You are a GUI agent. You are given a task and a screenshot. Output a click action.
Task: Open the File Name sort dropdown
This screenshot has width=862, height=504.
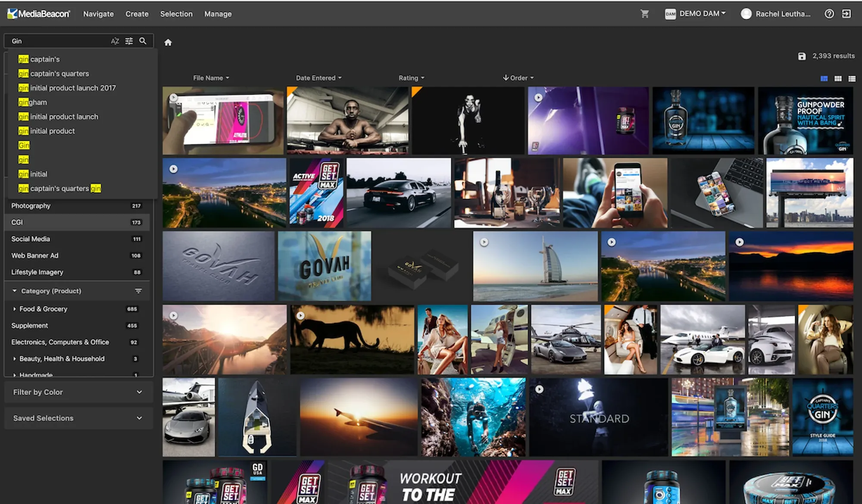211,78
